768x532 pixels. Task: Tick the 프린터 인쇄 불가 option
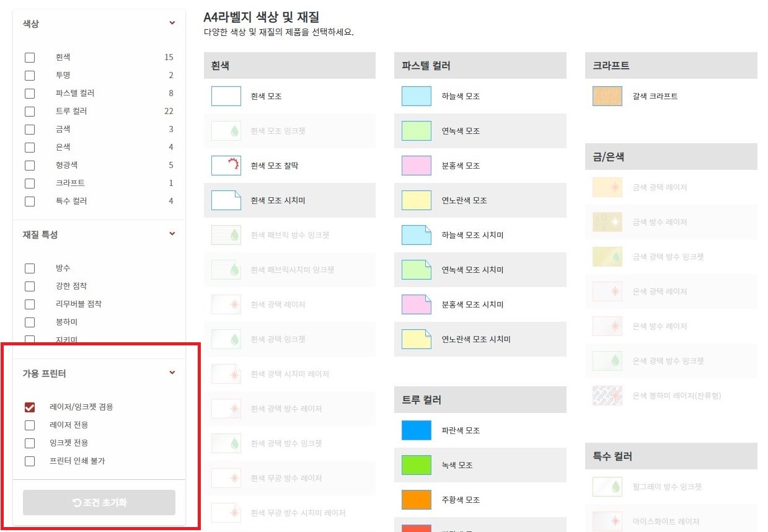(x=30, y=461)
